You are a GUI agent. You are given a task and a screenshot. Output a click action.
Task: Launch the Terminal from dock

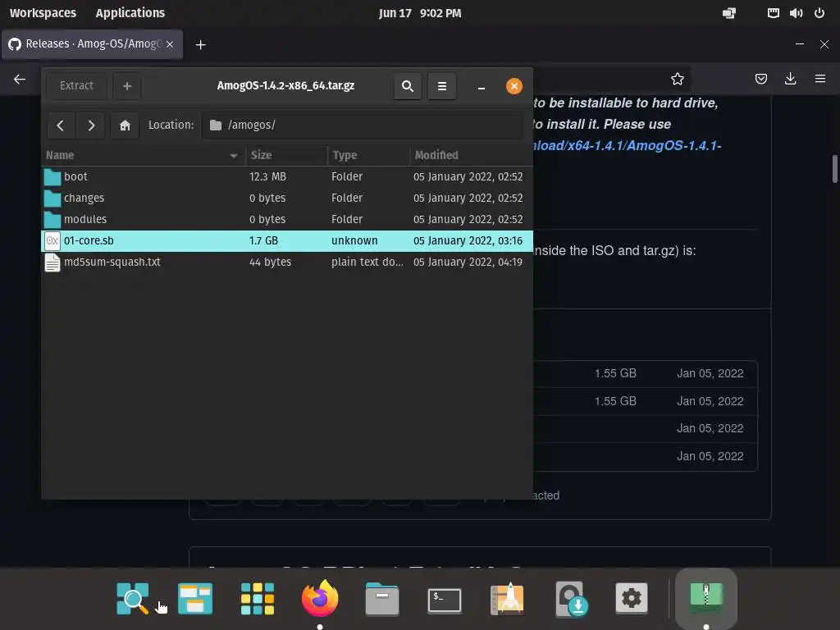pos(445,600)
